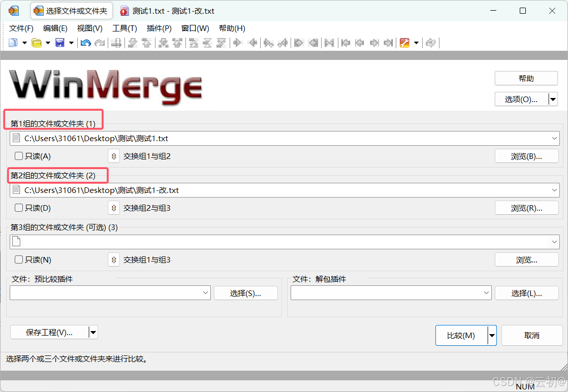
Task: Click the Select Line Difference toolbar icon
Action: pyautogui.click(x=116, y=43)
